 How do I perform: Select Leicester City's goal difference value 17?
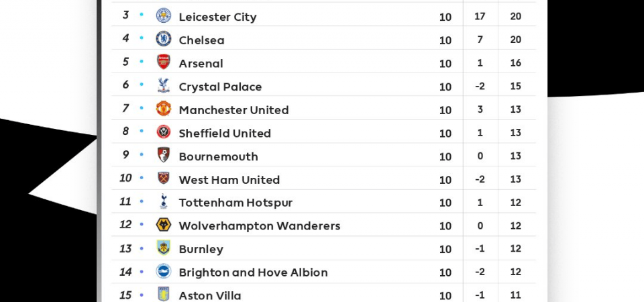480,16
